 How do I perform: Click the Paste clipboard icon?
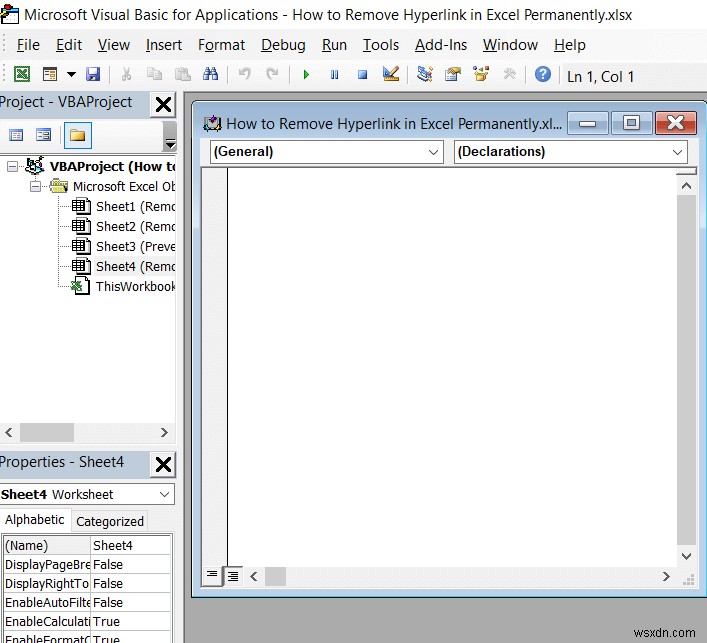[183, 74]
